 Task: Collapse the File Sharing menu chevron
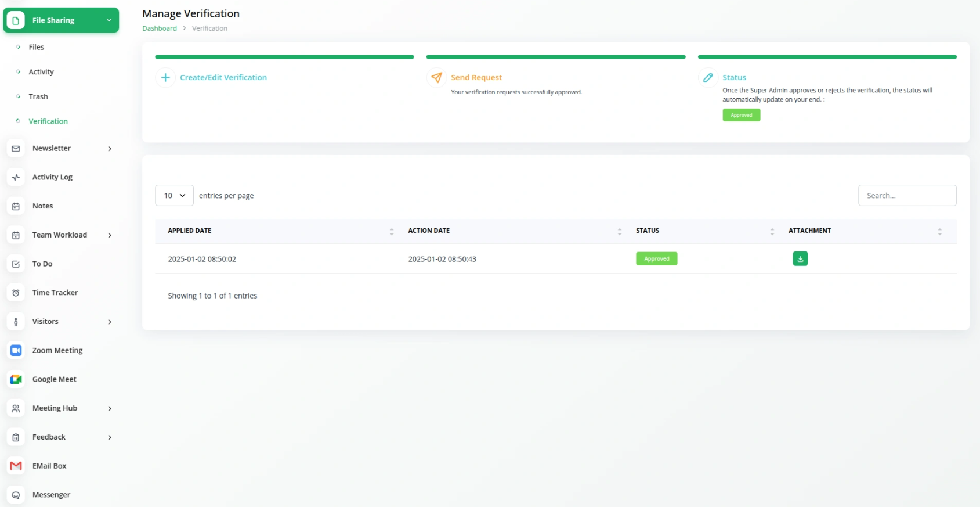coord(109,20)
